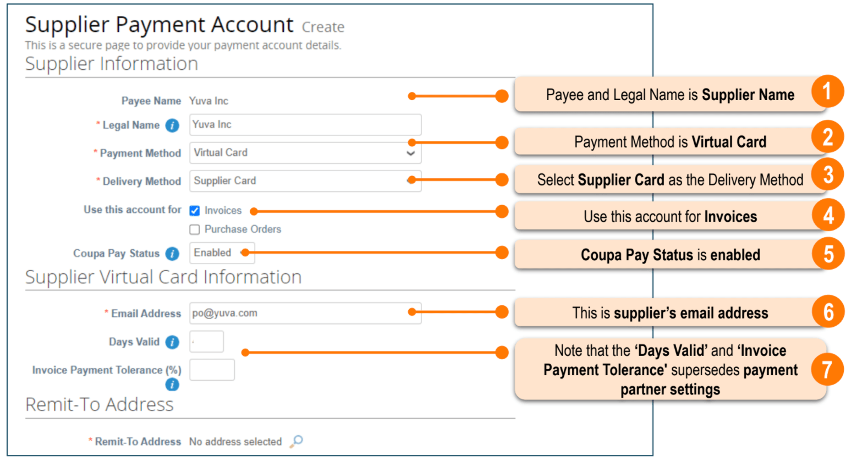The height and width of the screenshot is (461, 868).
Task: Click the info icon next to Coupa Pay Status
Action: tap(172, 254)
